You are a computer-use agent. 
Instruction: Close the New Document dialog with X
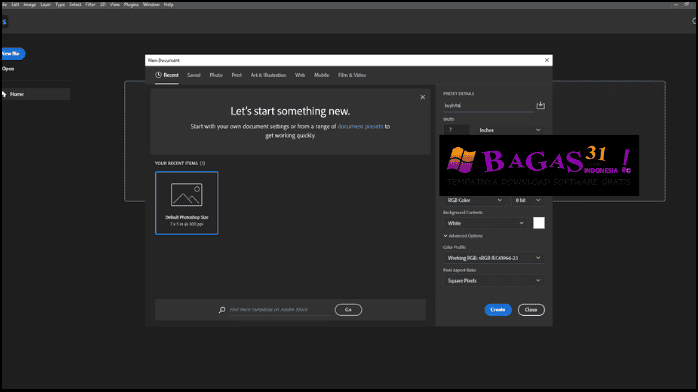[547, 60]
